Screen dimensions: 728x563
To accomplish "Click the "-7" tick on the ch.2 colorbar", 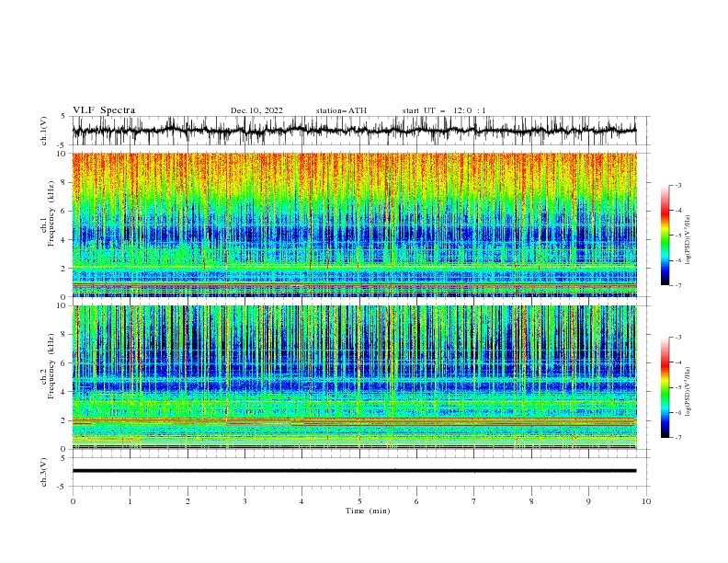I will click(x=678, y=437).
